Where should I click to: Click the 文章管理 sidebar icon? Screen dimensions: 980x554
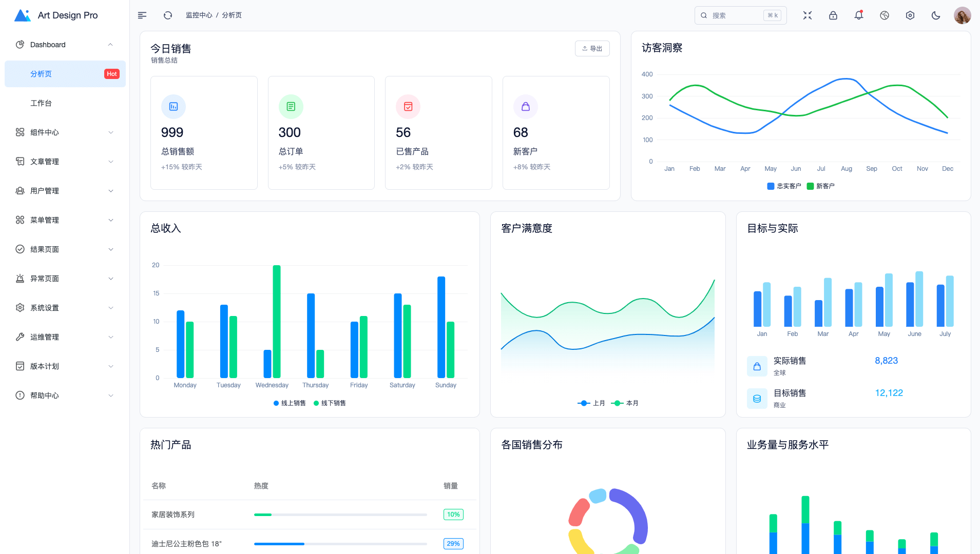point(20,162)
